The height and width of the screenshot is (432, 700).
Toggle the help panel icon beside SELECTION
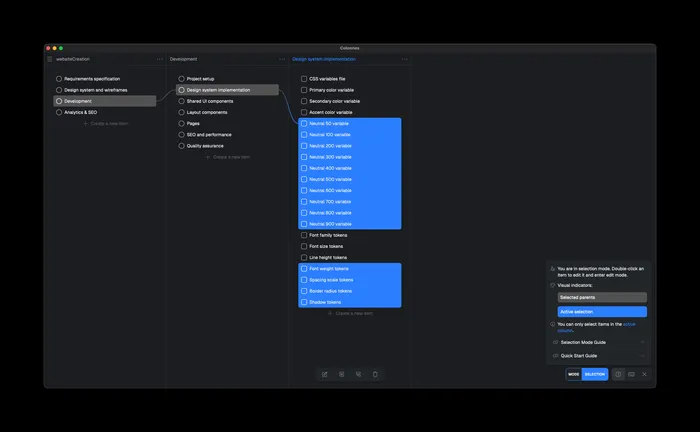click(618, 374)
